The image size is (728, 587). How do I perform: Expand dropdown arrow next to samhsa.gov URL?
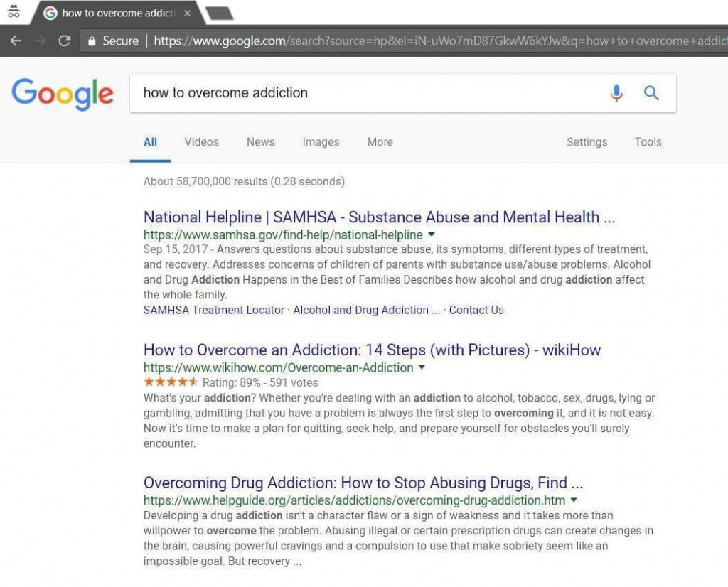click(432, 235)
